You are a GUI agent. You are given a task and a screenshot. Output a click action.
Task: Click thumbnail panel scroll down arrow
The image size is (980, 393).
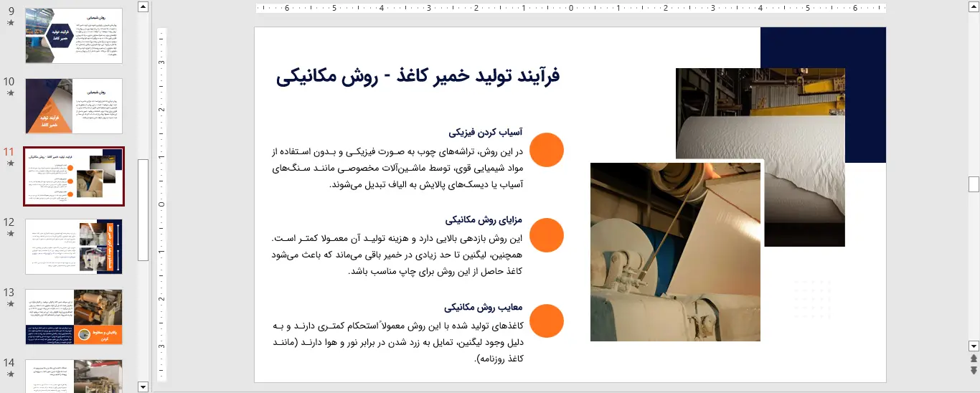pos(143,387)
